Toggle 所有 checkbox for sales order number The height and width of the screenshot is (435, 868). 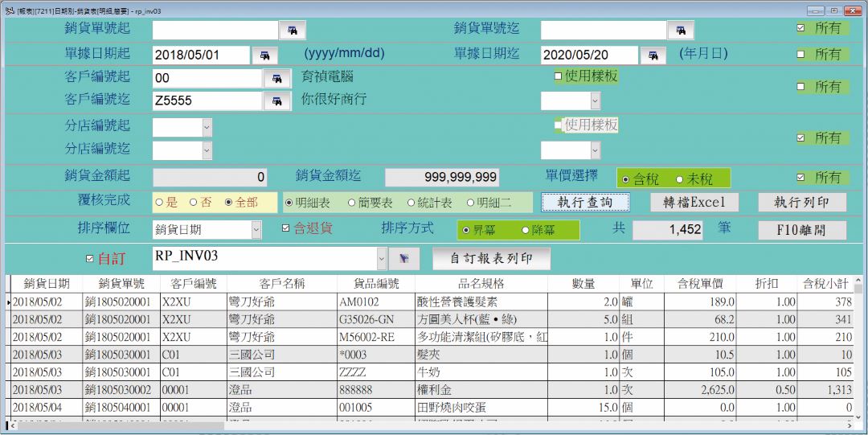click(x=800, y=28)
